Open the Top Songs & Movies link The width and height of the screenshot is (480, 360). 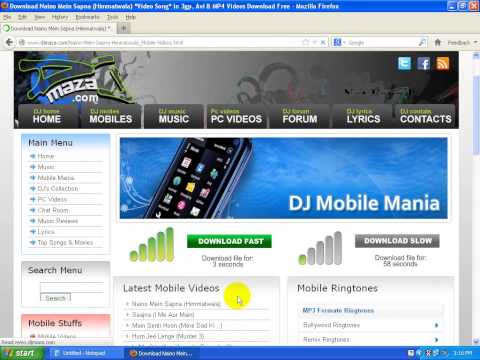65,242
